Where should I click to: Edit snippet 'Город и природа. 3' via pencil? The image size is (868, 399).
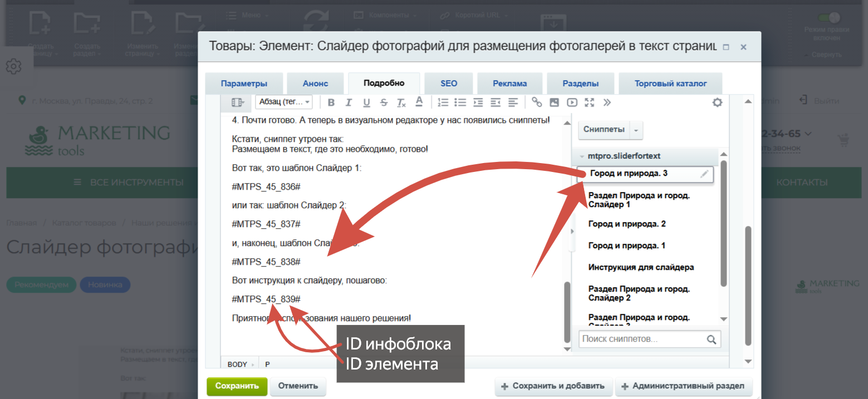click(x=705, y=174)
